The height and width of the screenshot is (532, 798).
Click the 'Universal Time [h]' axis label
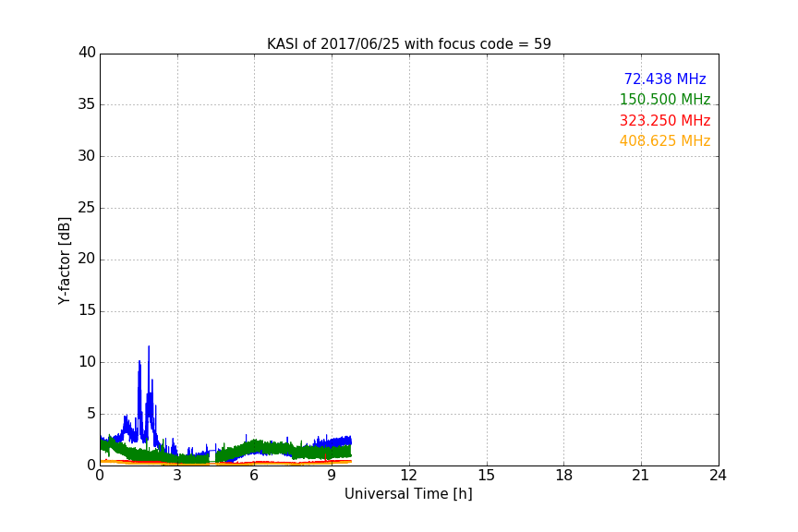click(x=408, y=494)
